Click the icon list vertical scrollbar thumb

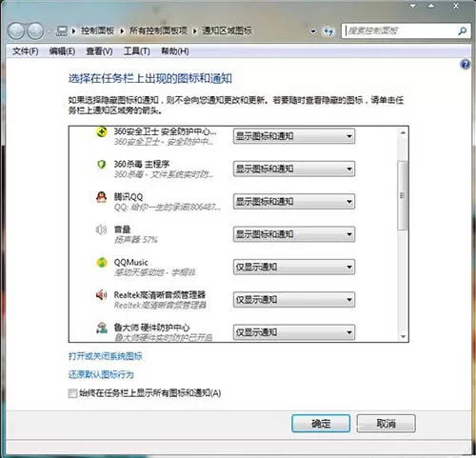point(403,195)
